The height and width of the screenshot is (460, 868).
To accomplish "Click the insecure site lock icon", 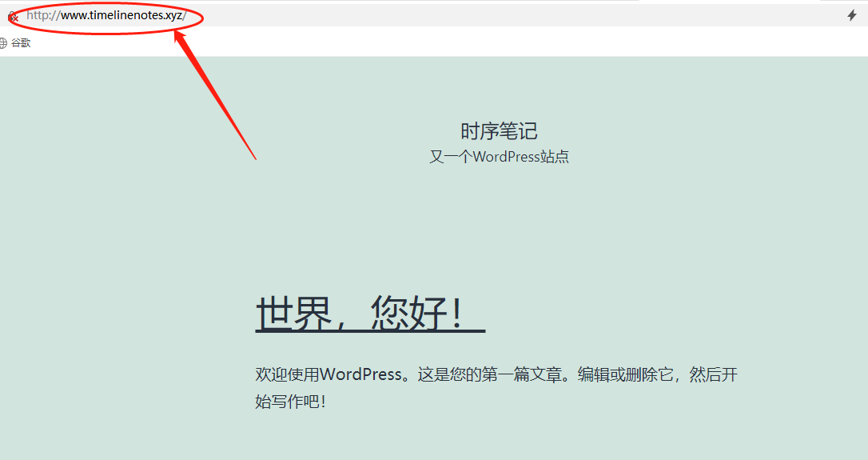I will [x=13, y=17].
